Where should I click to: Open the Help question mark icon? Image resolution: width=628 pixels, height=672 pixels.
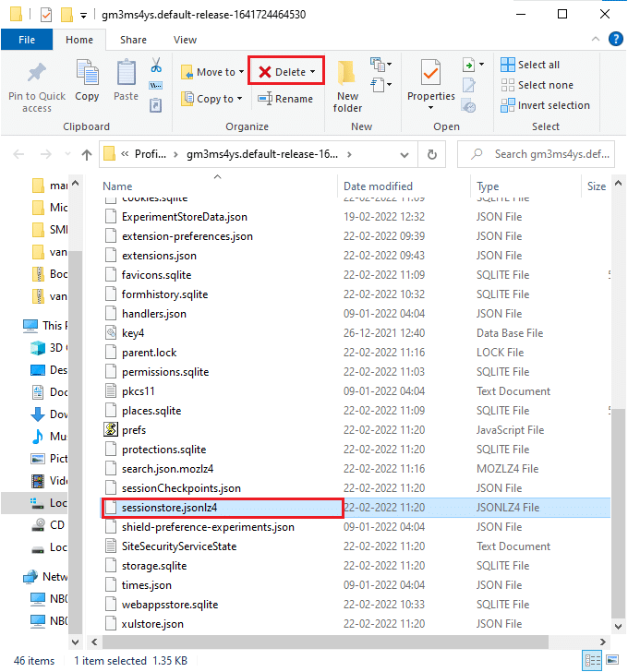616,39
